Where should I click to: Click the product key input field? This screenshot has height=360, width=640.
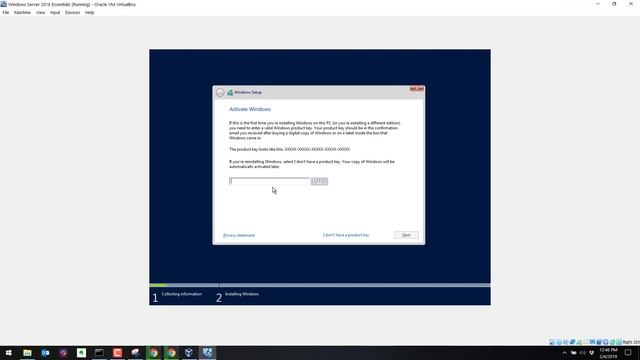(x=269, y=181)
